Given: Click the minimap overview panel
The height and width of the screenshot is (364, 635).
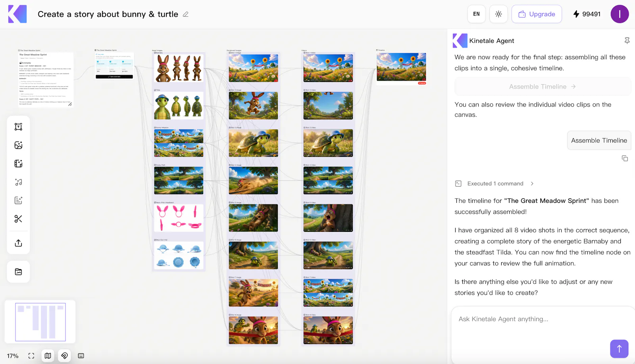Looking at the screenshot, I should point(40,322).
